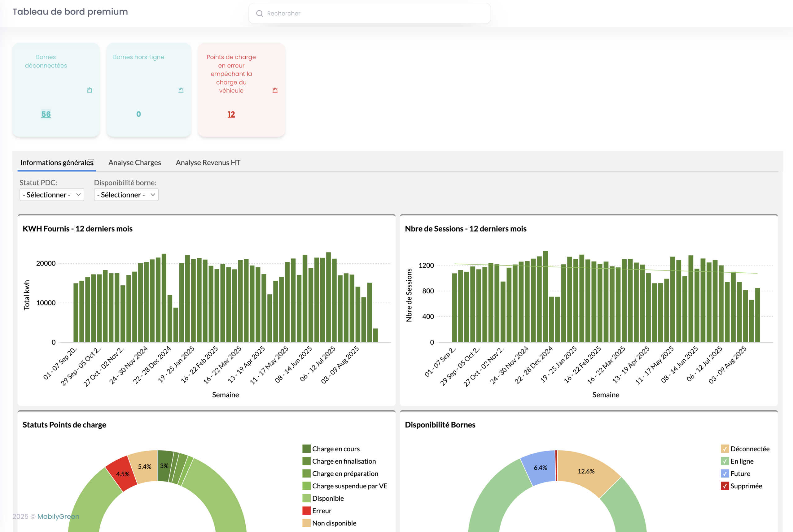This screenshot has width=793, height=532.
Task: Click the Tableau de bord premium title
Action: tap(70, 12)
